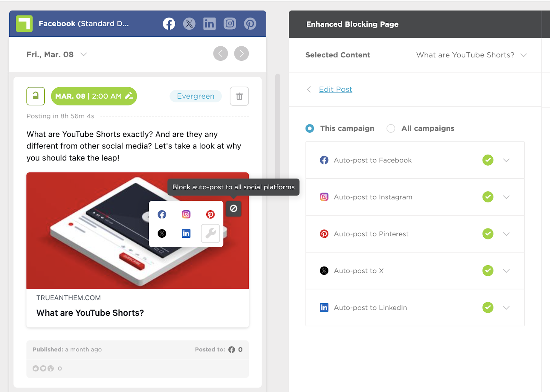Click the TRUEANTHEM.COM domain text
550x392 pixels.
[69, 298]
